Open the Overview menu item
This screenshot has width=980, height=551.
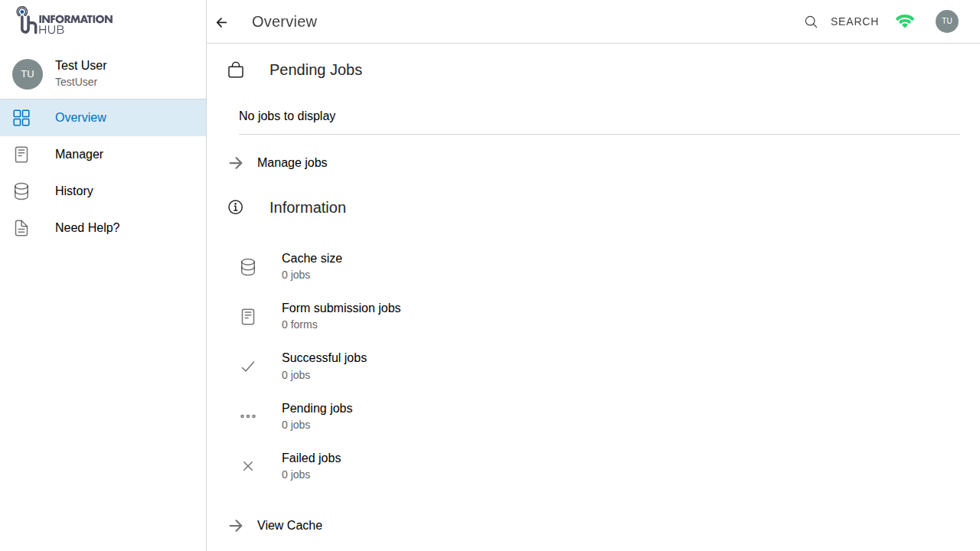click(103, 118)
